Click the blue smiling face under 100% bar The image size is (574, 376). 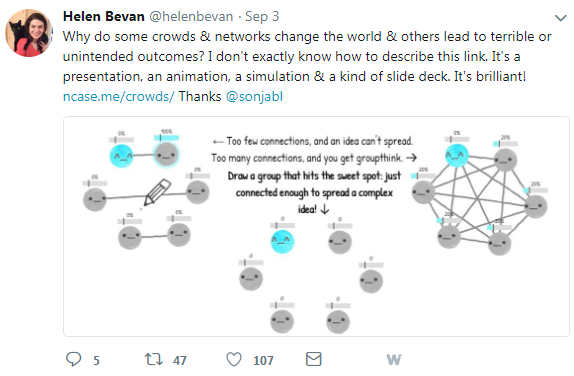click(x=121, y=156)
